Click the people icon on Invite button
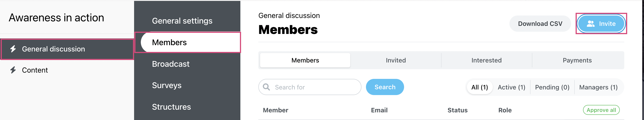The width and height of the screenshot is (644, 120). [590, 24]
